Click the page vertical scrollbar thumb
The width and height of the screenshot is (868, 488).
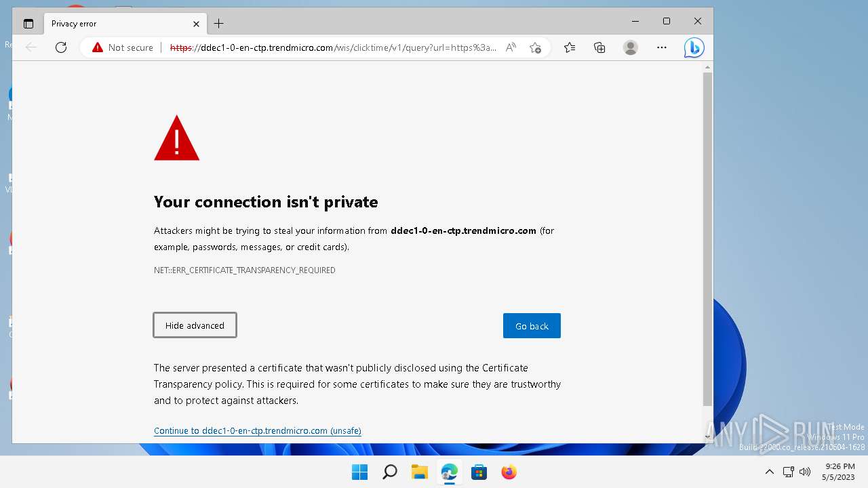click(x=707, y=239)
